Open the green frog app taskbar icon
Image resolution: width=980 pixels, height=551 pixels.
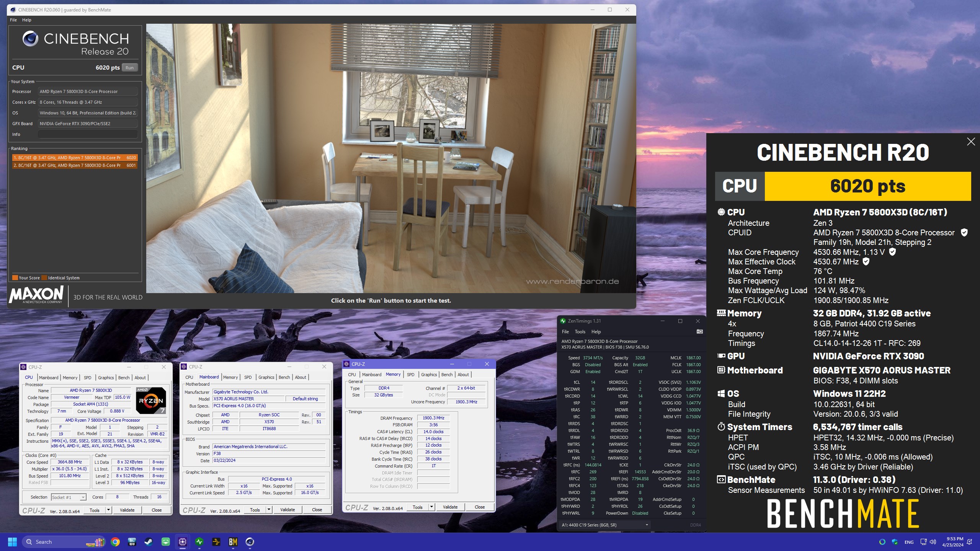click(165, 542)
